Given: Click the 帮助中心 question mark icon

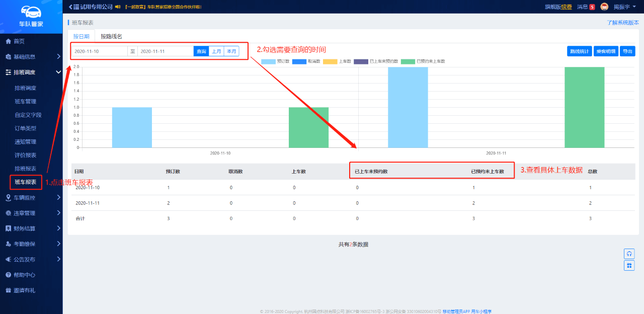Looking at the screenshot, I should 8,275.
